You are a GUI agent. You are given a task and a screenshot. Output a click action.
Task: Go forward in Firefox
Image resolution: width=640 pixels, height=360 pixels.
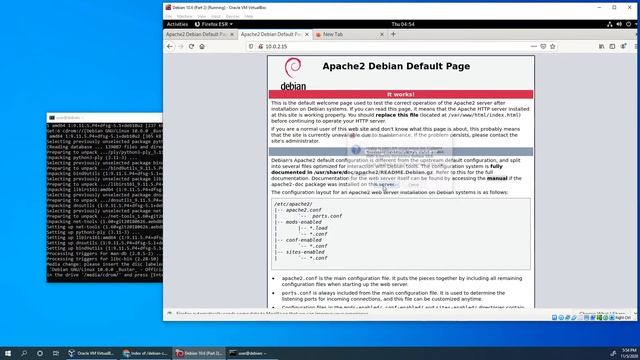pos(181,47)
